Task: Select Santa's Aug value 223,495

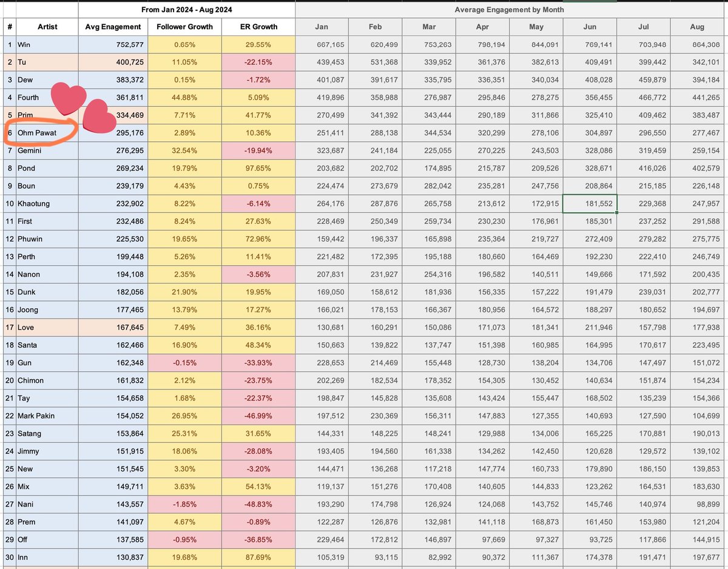Action: pos(697,345)
